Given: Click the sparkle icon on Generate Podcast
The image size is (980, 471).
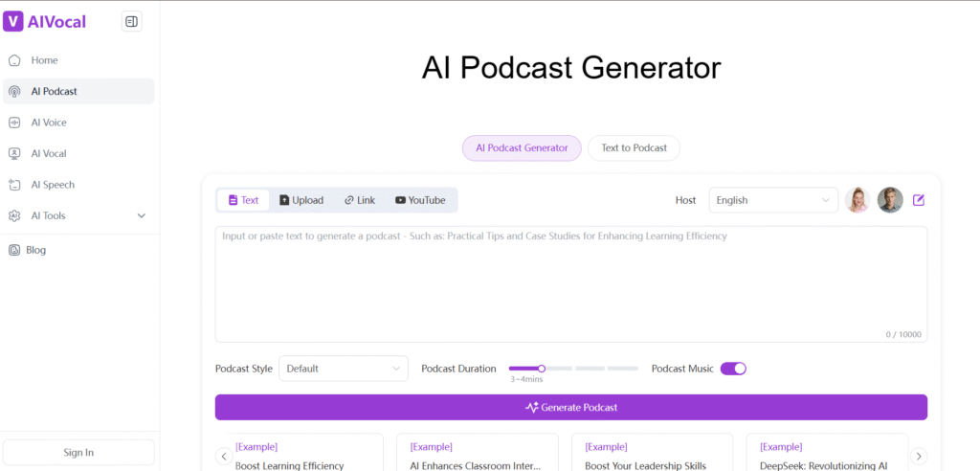Looking at the screenshot, I should click(532, 408).
